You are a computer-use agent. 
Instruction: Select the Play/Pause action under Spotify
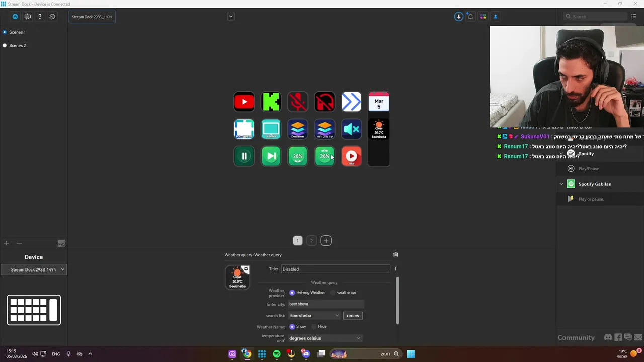[600, 169]
